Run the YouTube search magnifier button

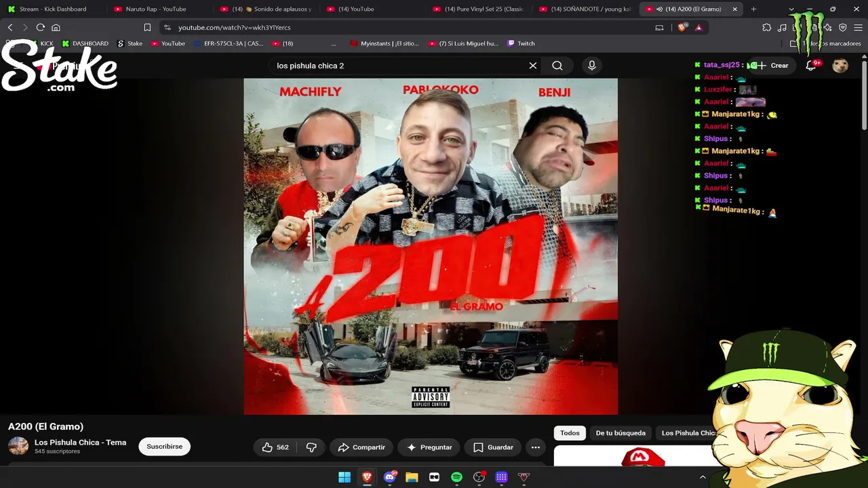pyautogui.click(x=557, y=66)
